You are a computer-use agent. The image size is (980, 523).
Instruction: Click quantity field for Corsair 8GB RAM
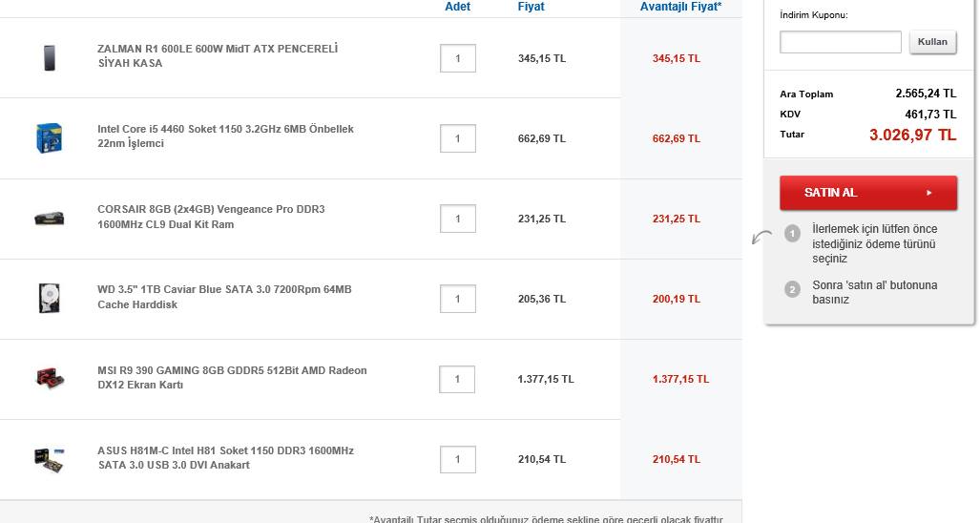(x=458, y=219)
